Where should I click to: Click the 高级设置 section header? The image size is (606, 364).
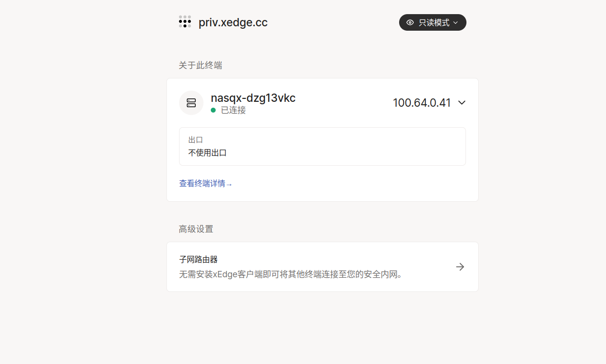[x=196, y=229]
